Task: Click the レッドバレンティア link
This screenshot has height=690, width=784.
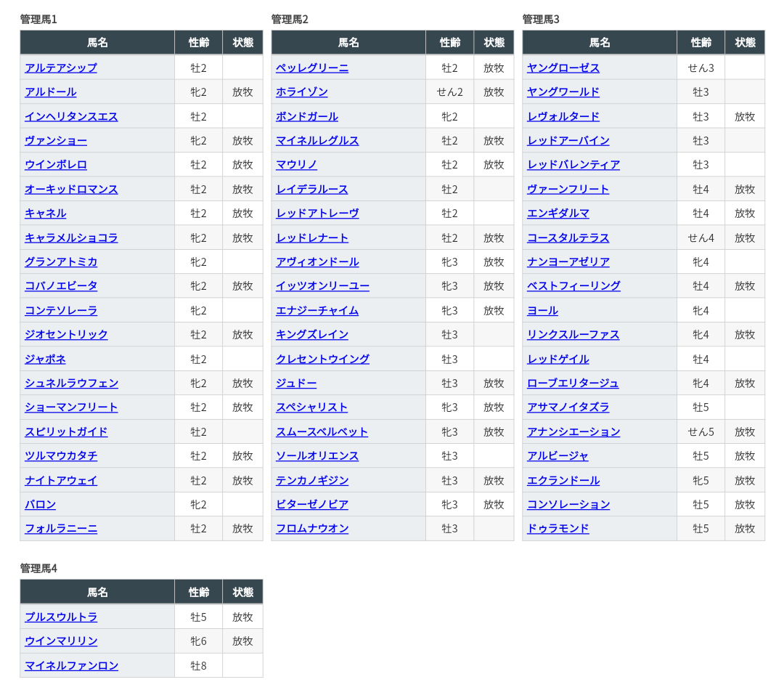Action: coord(573,164)
